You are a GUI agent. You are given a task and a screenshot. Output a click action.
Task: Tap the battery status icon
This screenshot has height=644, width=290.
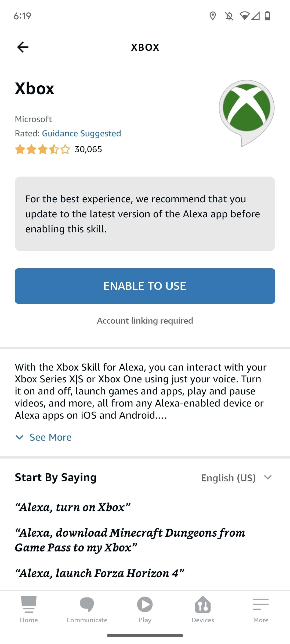coord(267,17)
